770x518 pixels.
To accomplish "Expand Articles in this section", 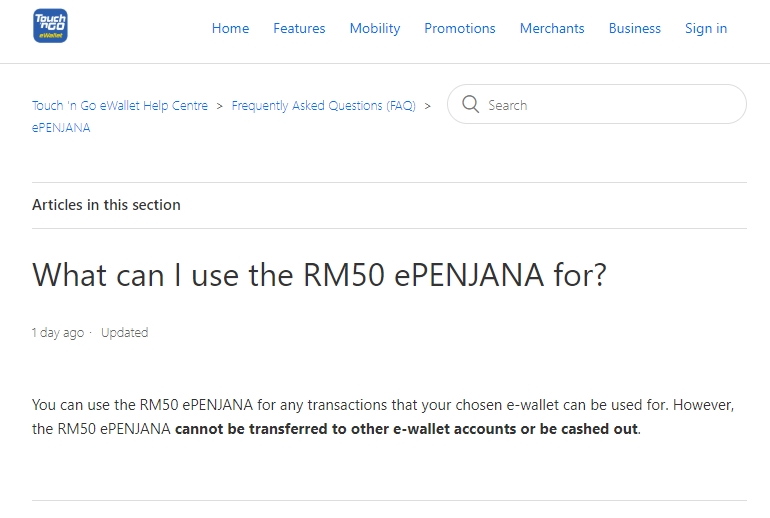I will [106, 205].
